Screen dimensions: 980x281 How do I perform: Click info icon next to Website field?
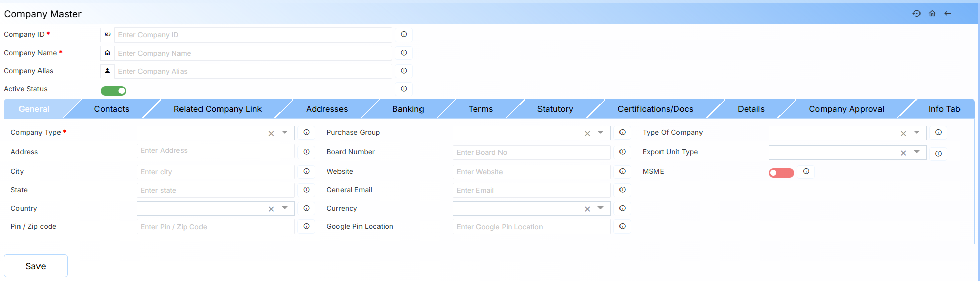[622, 171]
